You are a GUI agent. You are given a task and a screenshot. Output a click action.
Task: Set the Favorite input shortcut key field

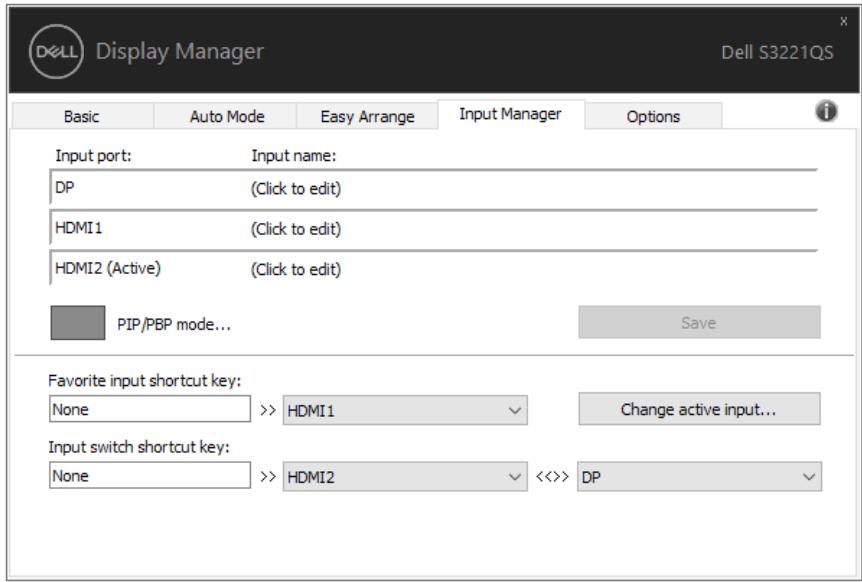[x=150, y=409]
